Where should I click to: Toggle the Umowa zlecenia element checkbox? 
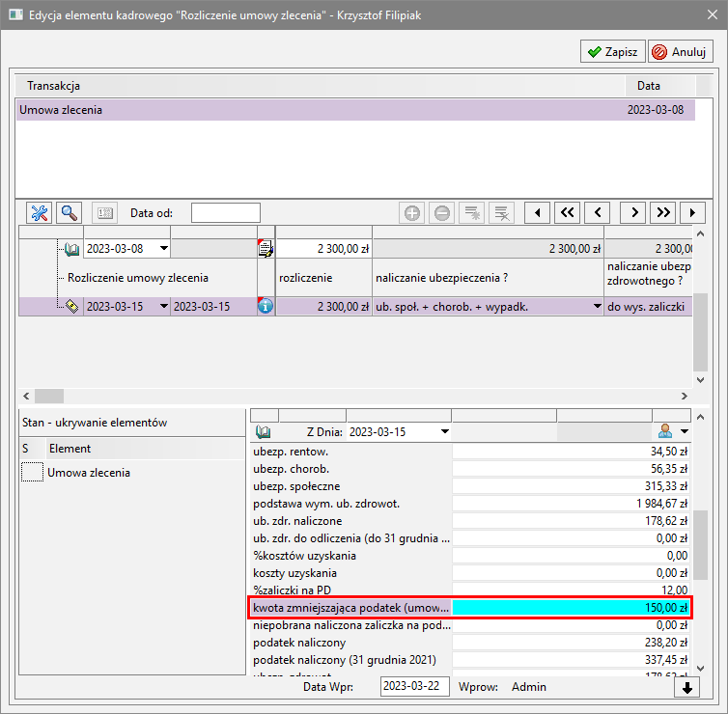tap(33, 472)
